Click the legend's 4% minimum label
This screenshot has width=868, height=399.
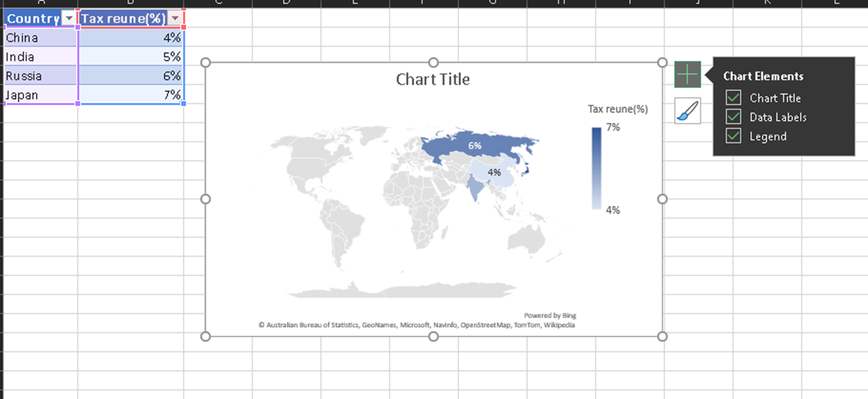click(613, 210)
